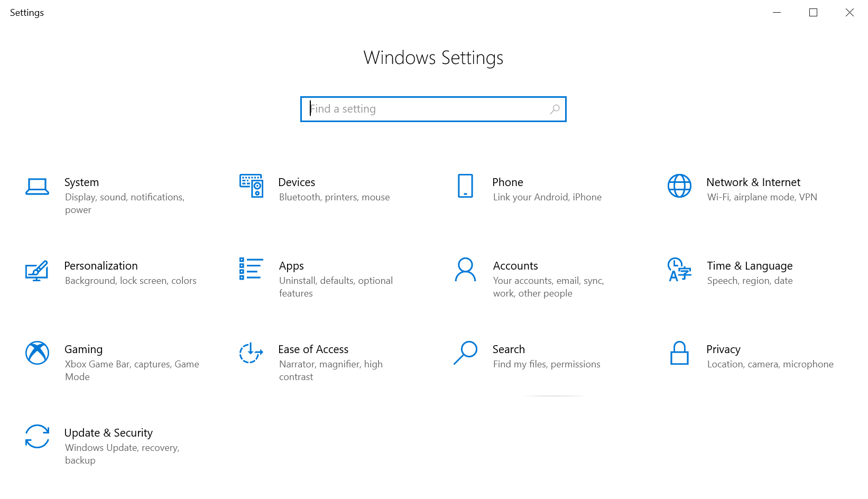This screenshot has width=868, height=499.
Task: Click the Gaming Xbox icon
Action: (x=36, y=353)
